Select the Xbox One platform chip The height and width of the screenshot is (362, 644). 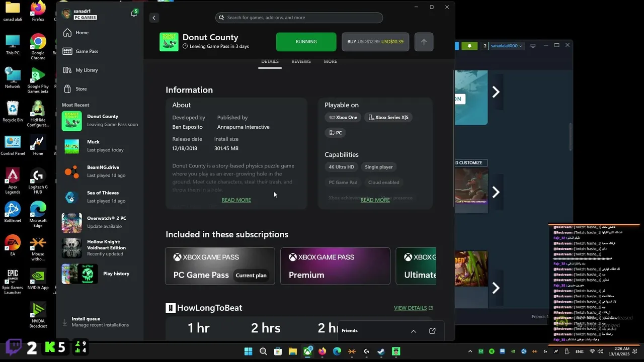click(x=343, y=117)
